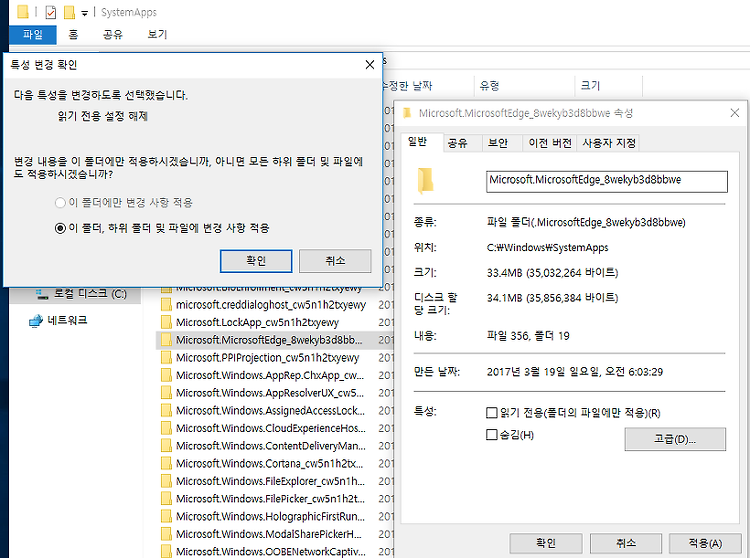Click folder icon beside Microsoft.PPIProjection row
750x558 pixels.
166,358
